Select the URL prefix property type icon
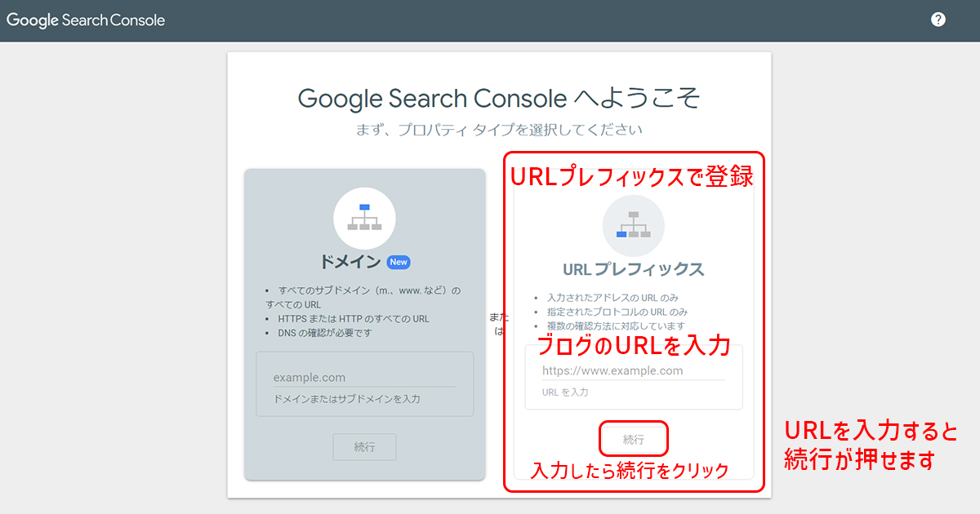Image resolution: width=980 pixels, height=514 pixels. (634, 225)
